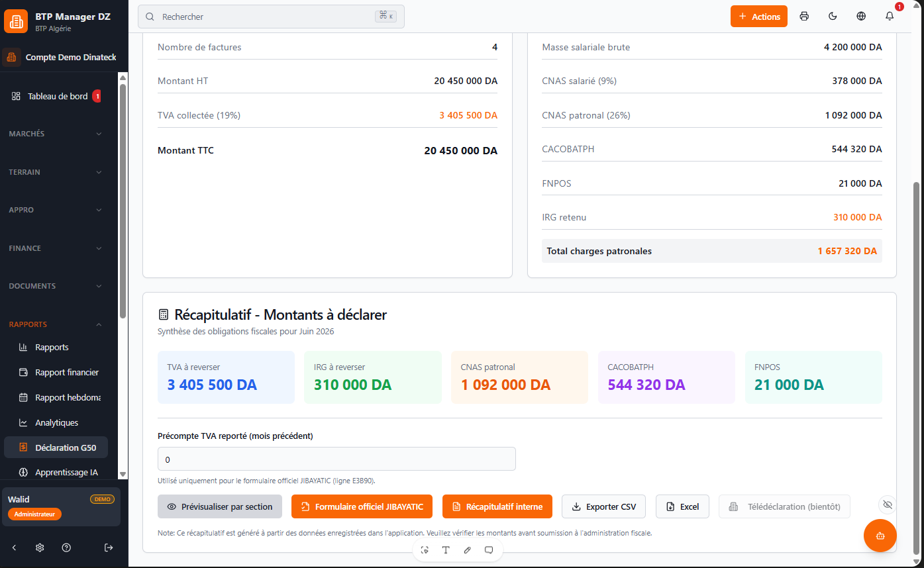Click Prévisualiser par section button
The height and width of the screenshot is (568, 924).
click(220, 506)
